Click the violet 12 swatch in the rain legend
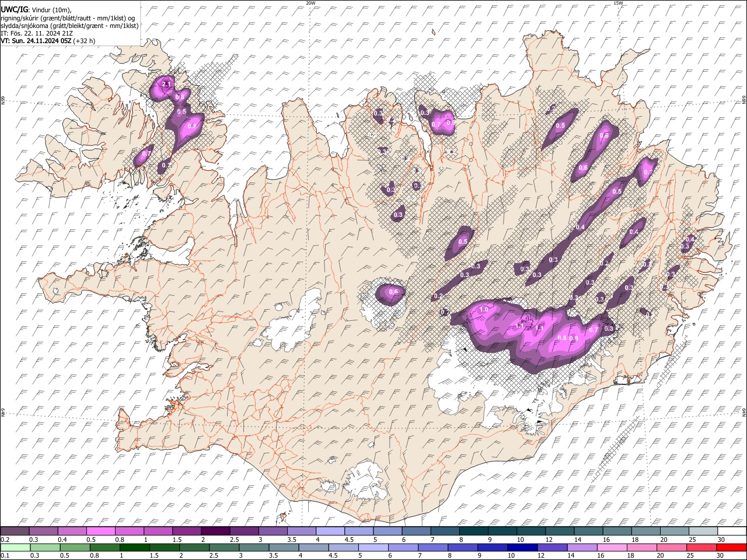The image size is (747, 560). click(551, 548)
